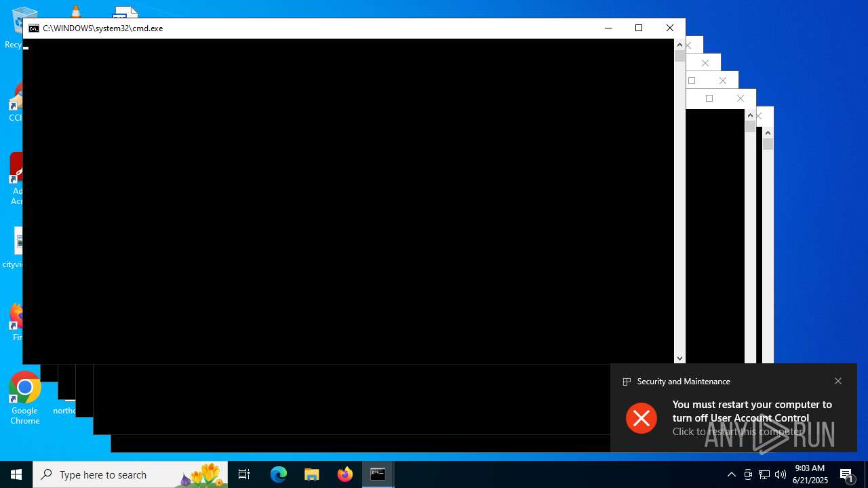Click 'You must restart your computer' message
The width and height of the screenshot is (868, 488).
tap(752, 411)
